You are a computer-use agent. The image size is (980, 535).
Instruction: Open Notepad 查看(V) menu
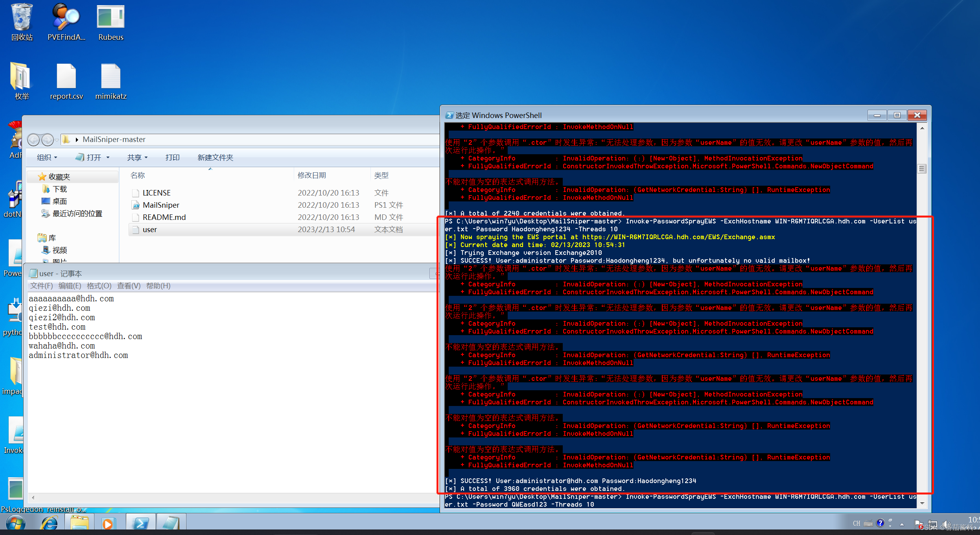point(129,286)
